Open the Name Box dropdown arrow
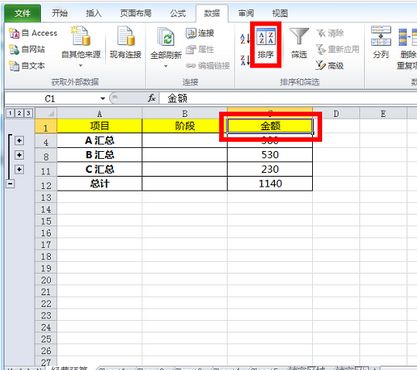The width and height of the screenshot is (417, 370). (x=103, y=98)
